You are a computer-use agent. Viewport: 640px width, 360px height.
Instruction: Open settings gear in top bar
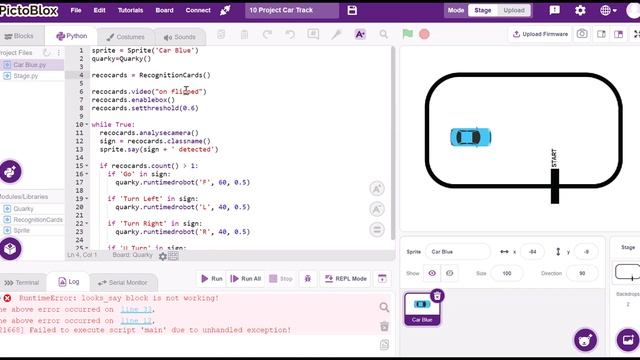(580, 10)
